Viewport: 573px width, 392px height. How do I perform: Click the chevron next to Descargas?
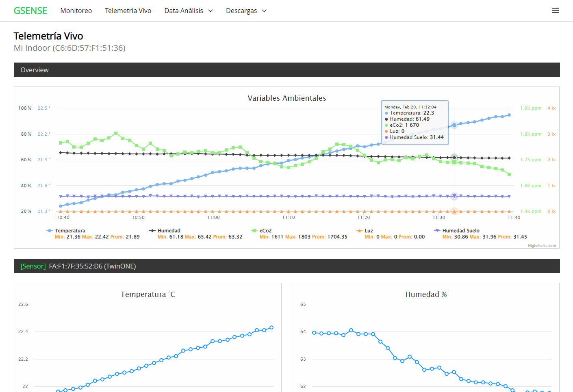click(264, 11)
